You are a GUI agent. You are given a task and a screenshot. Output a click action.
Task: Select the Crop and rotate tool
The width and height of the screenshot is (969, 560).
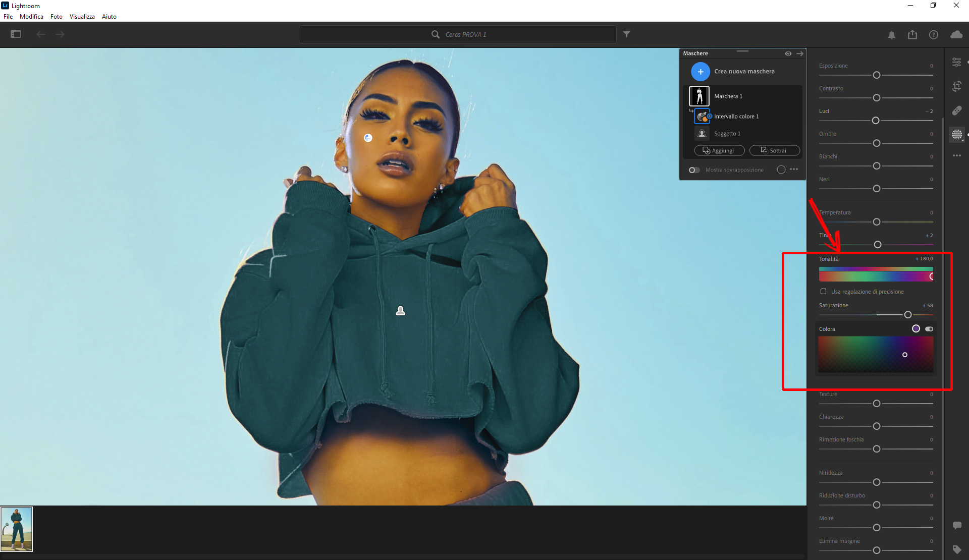click(x=956, y=86)
